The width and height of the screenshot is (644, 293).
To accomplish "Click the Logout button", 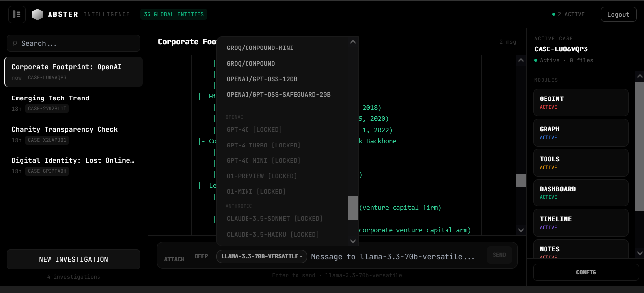I will [618, 14].
